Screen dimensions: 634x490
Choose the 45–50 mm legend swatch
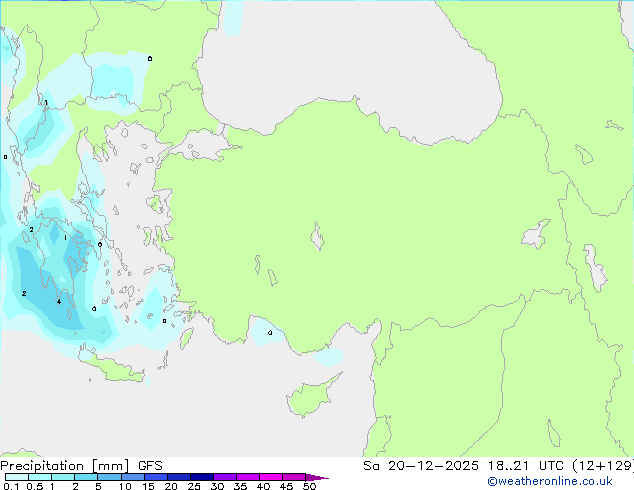(x=294, y=477)
